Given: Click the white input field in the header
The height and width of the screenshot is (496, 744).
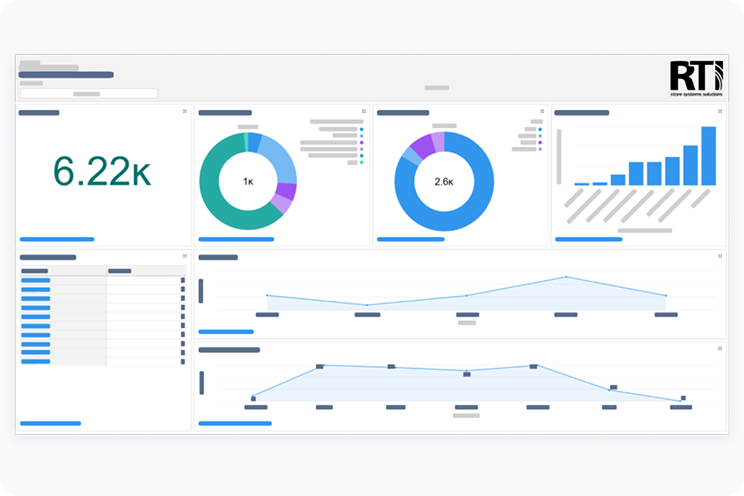Looking at the screenshot, I should (89, 94).
